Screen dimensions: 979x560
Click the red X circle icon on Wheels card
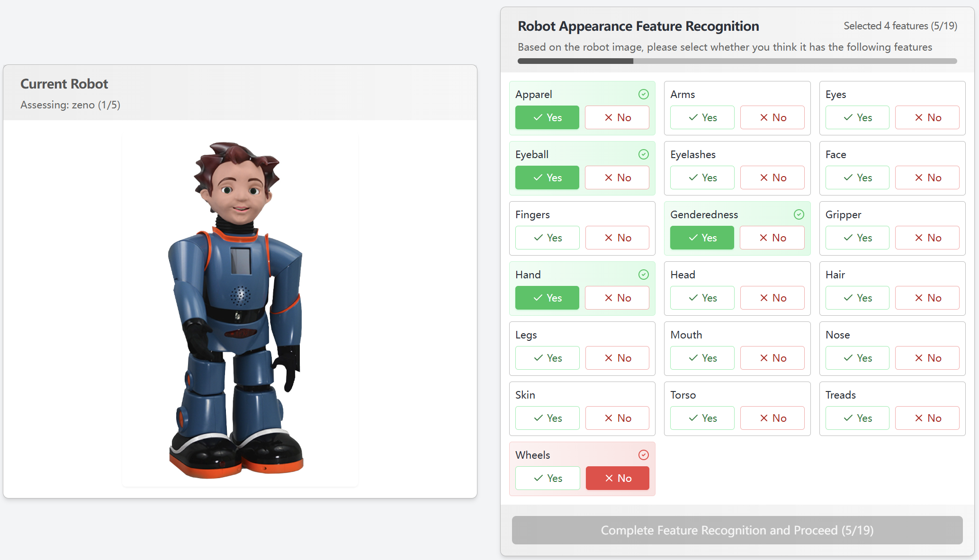click(643, 455)
